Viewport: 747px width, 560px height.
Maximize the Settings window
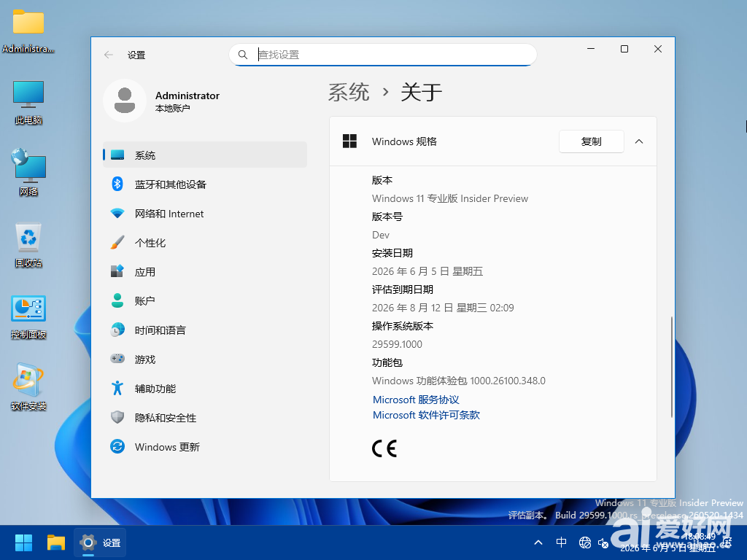point(624,49)
